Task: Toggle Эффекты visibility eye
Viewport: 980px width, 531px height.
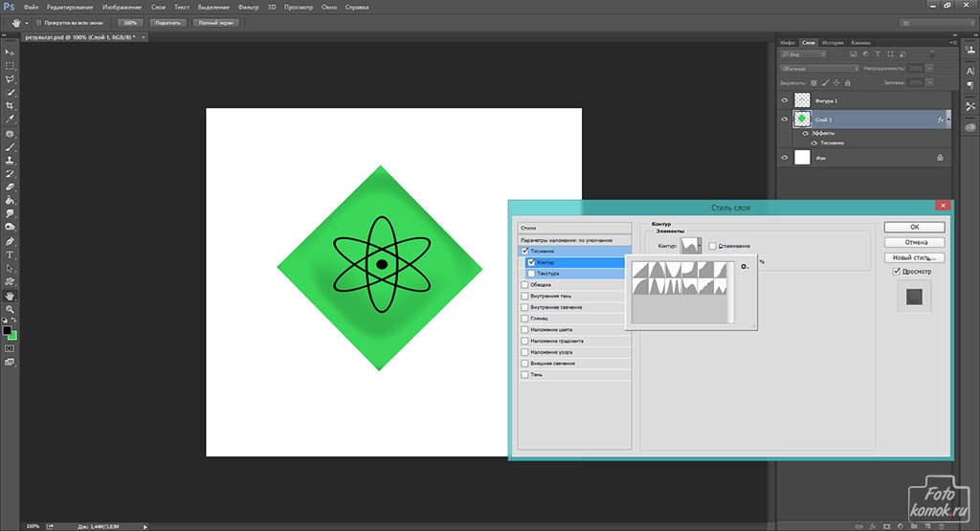Action: point(805,133)
